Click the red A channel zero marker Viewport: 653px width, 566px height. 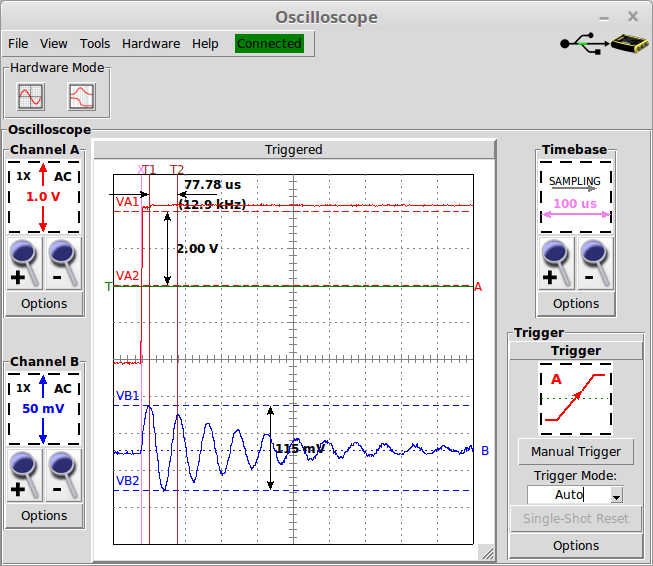478,287
